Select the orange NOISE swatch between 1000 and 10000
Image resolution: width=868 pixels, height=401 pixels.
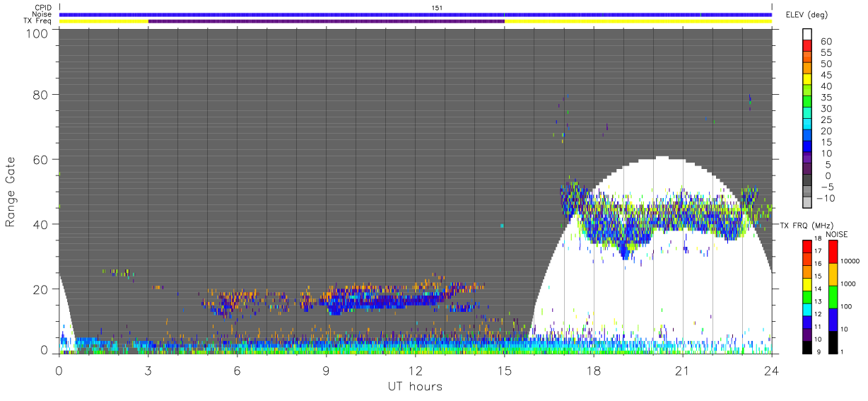(833, 274)
